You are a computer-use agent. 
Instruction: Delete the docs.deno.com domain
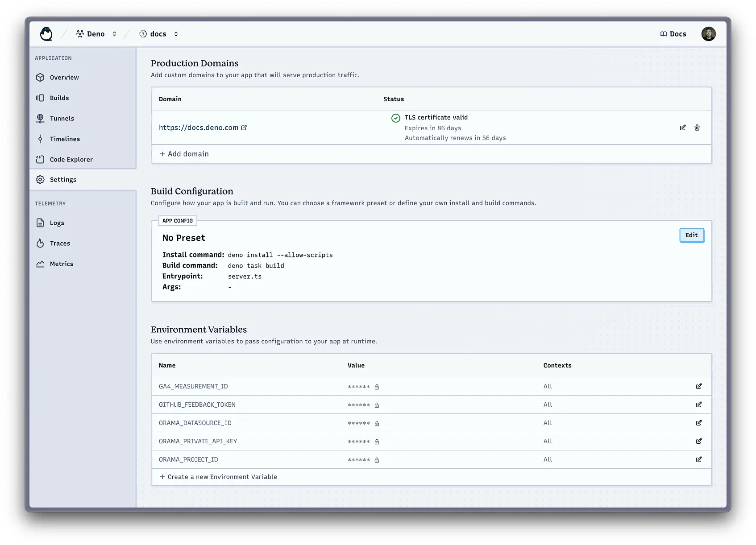pyautogui.click(x=697, y=128)
